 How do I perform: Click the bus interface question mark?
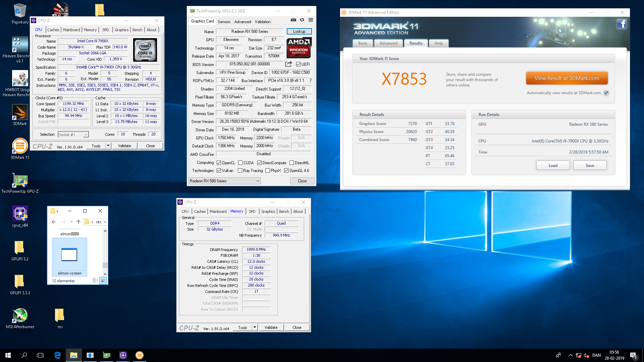click(311, 80)
